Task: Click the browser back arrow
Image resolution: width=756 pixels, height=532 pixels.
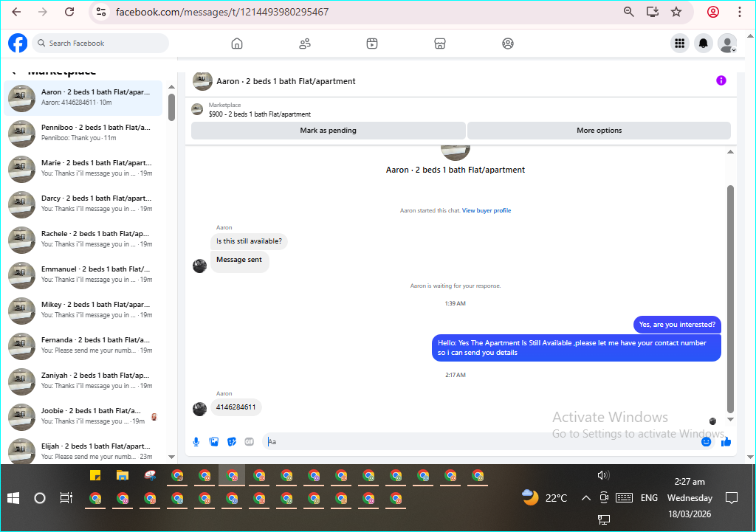Action: tap(16, 12)
